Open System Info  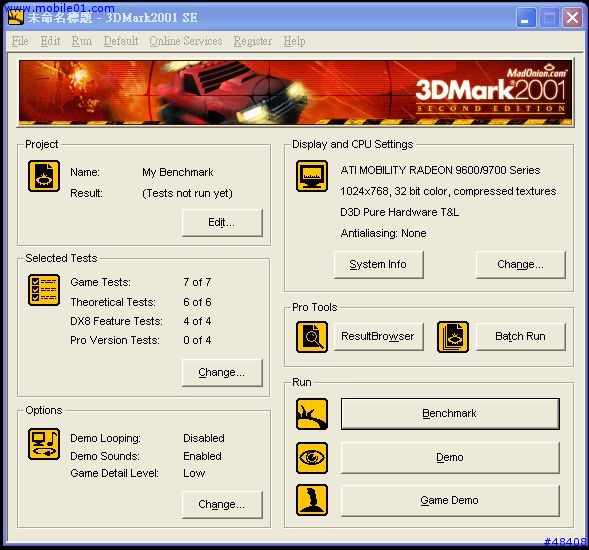[x=379, y=264]
